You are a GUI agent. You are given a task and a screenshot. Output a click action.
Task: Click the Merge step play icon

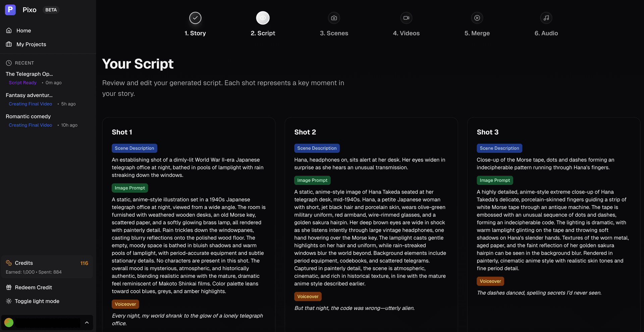(x=477, y=18)
